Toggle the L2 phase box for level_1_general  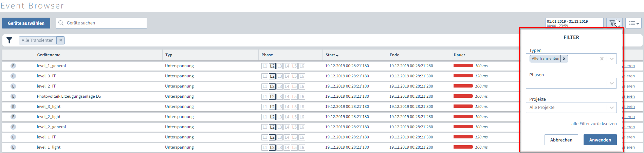[272, 66]
